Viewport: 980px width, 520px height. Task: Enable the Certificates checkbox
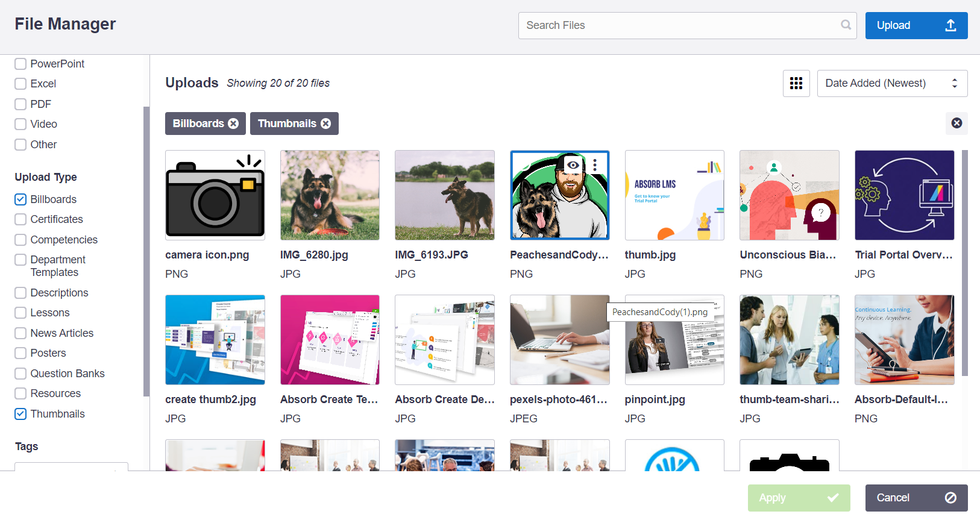pos(20,219)
